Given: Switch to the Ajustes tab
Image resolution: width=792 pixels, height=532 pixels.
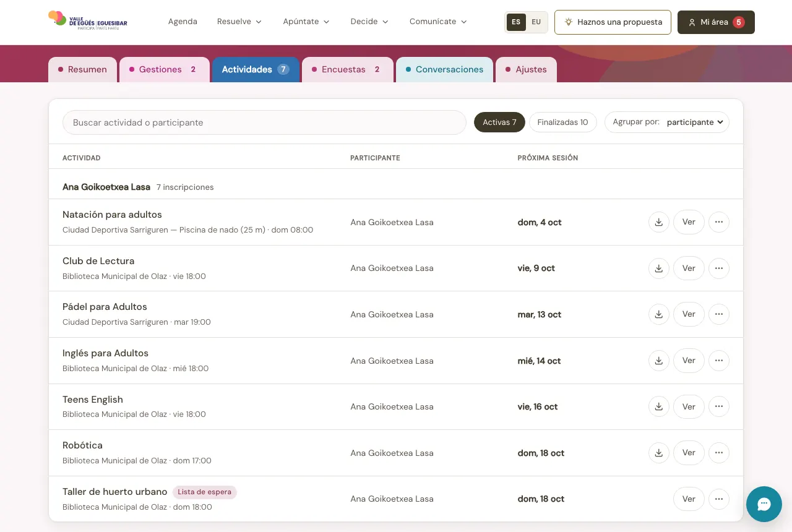Looking at the screenshot, I should click(x=526, y=69).
